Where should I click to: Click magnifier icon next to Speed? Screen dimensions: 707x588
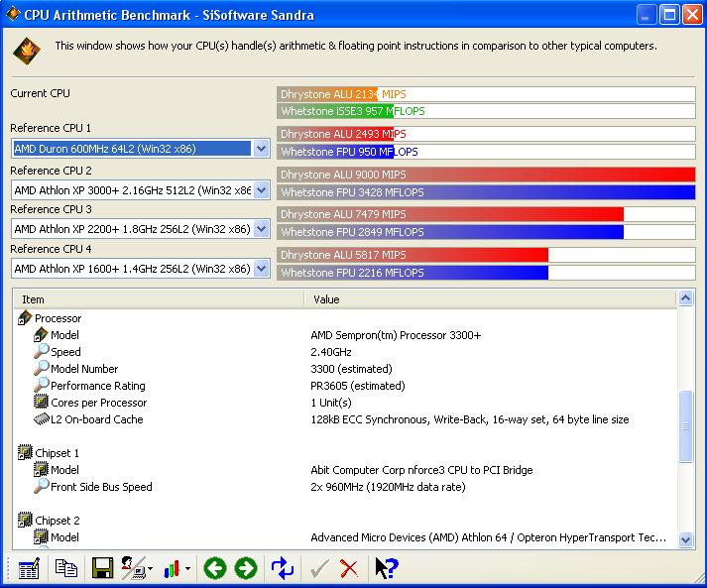click(41, 351)
